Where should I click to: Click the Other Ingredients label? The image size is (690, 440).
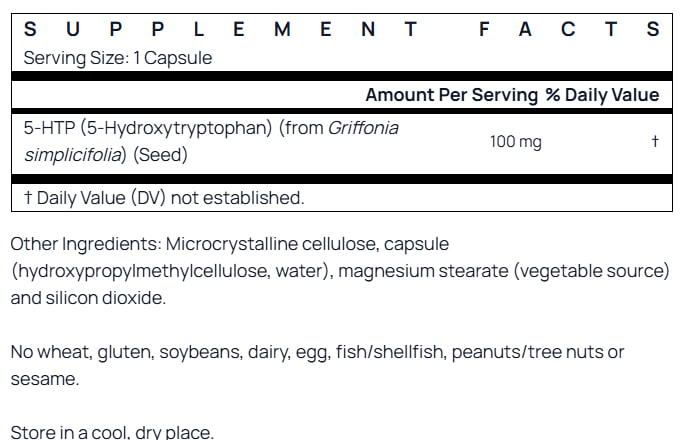click(x=85, y=244)
